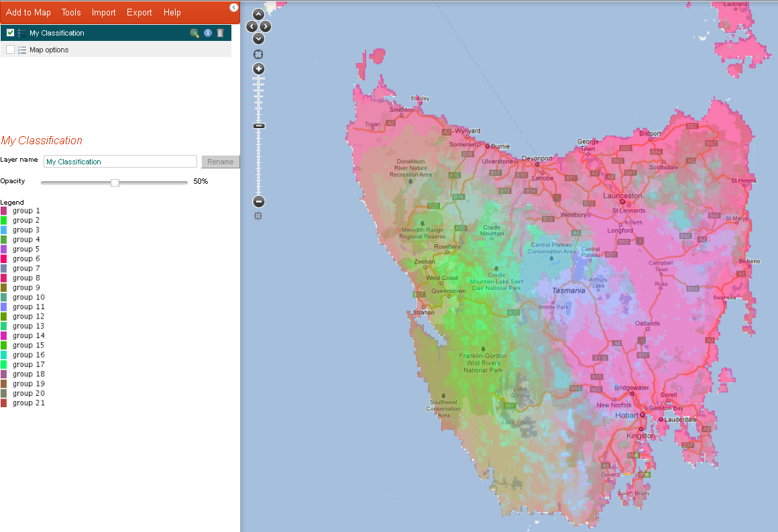Open the Import menu
This screenshot has width=778, height=532.
(103, 12)
